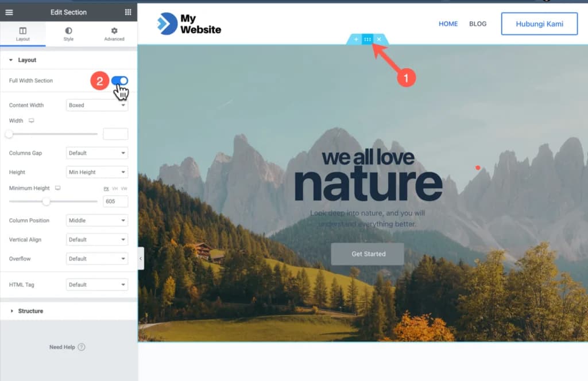This screenshot has width=588, height=381.
Task: Open the Need Help question mark icon
Action: point(82,347)
